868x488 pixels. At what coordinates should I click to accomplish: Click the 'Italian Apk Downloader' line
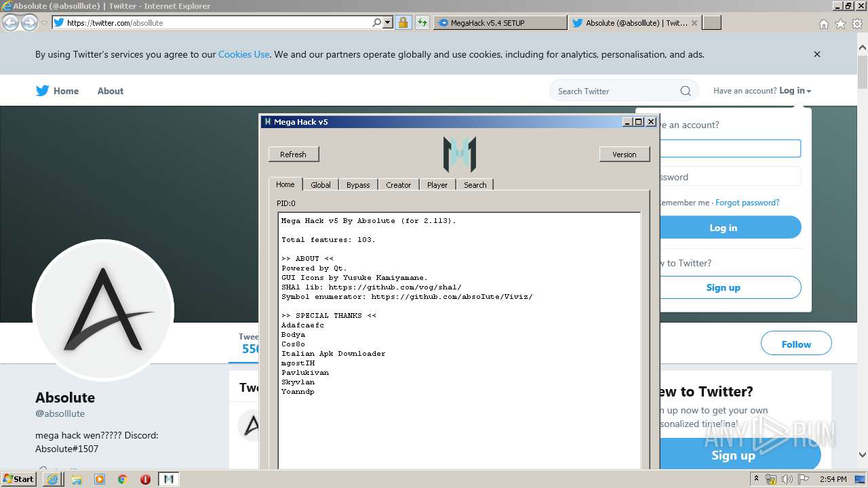coord(334,354)
